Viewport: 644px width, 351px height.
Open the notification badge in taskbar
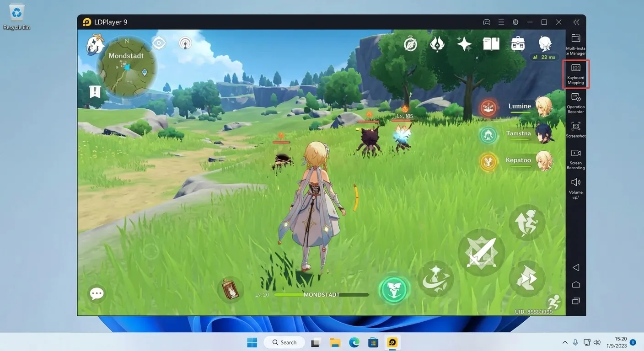(633, 342)
